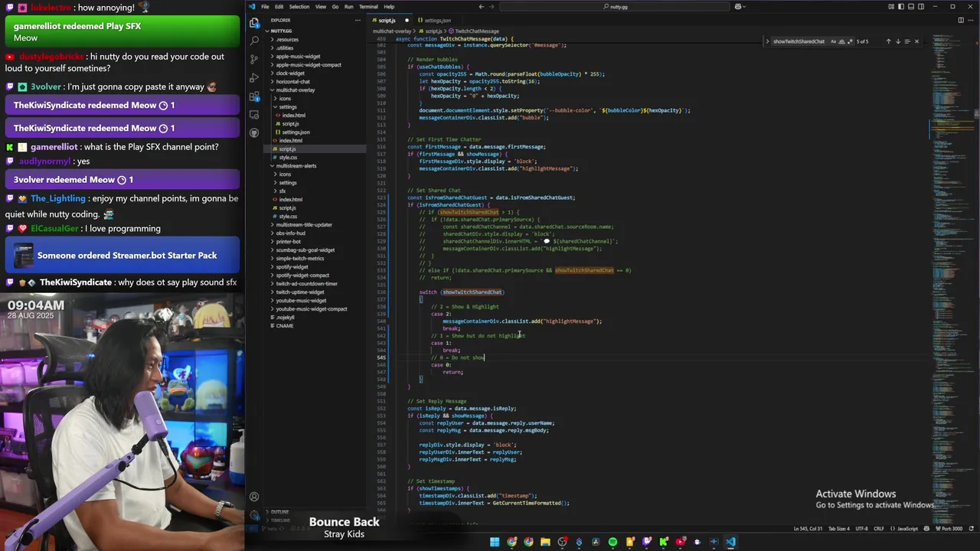Switch to the settings.json tab
The image size is (980, 551).
point(437,20)
